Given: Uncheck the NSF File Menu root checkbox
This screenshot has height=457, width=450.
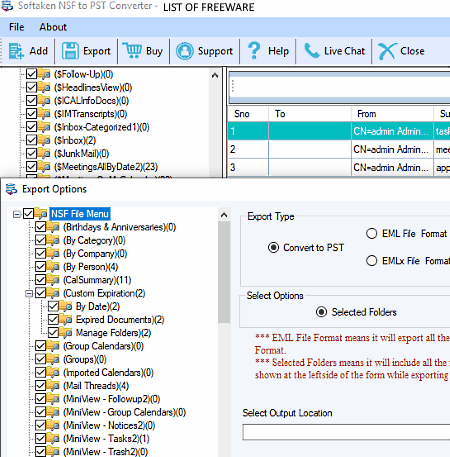Looking at the screenshot, I should click(28, 214).
